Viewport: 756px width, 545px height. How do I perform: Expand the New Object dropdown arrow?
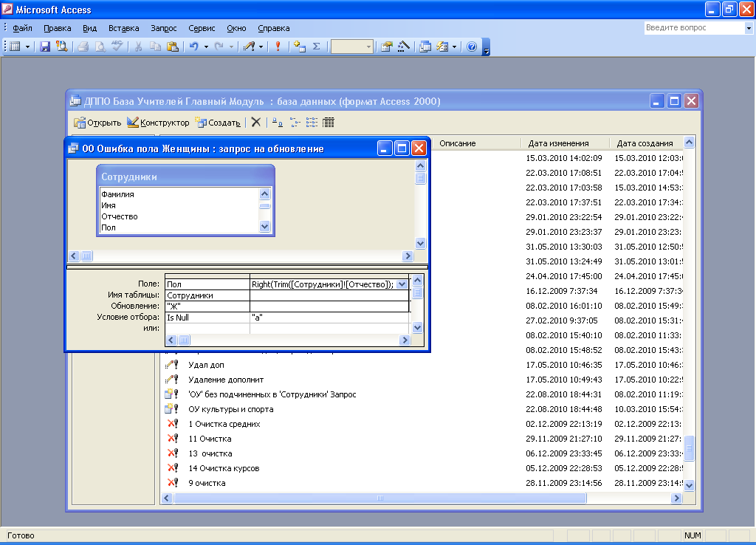[454, 47]
